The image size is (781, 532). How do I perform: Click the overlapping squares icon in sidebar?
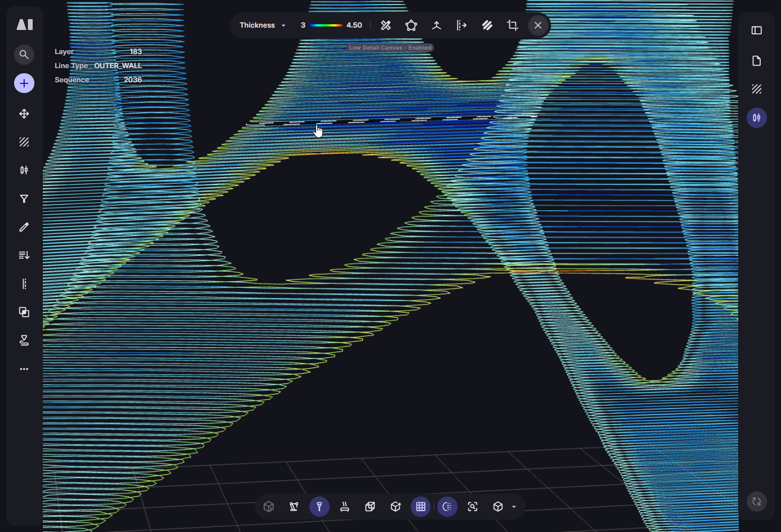24,312
